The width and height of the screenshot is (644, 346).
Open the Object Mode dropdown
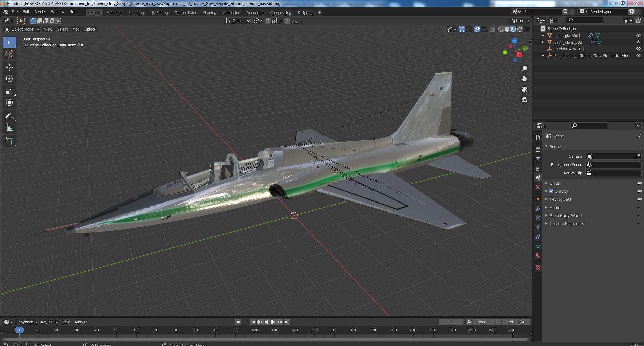point(22,29)
